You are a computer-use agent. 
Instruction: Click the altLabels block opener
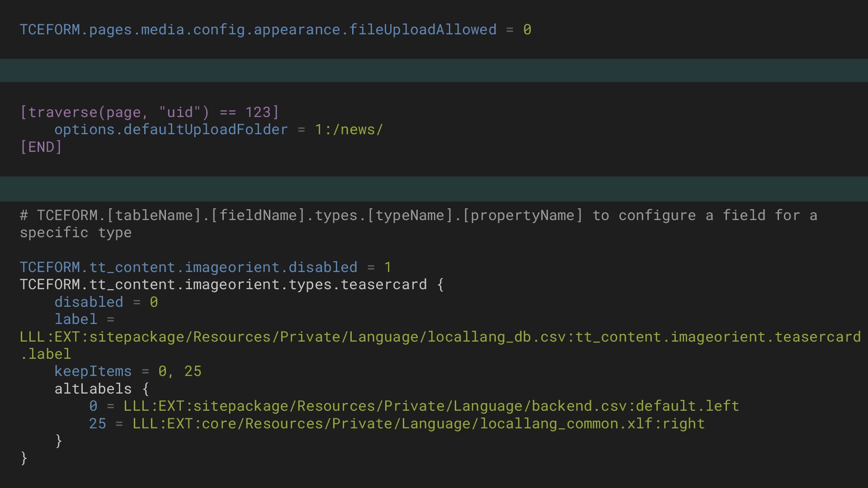(x=101, y=389)
